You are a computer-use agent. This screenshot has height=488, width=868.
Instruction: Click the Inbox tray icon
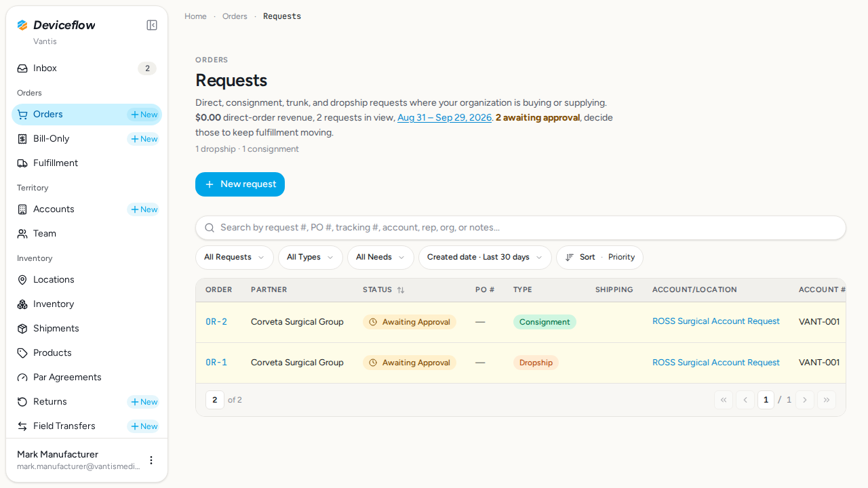pos(22,68)
